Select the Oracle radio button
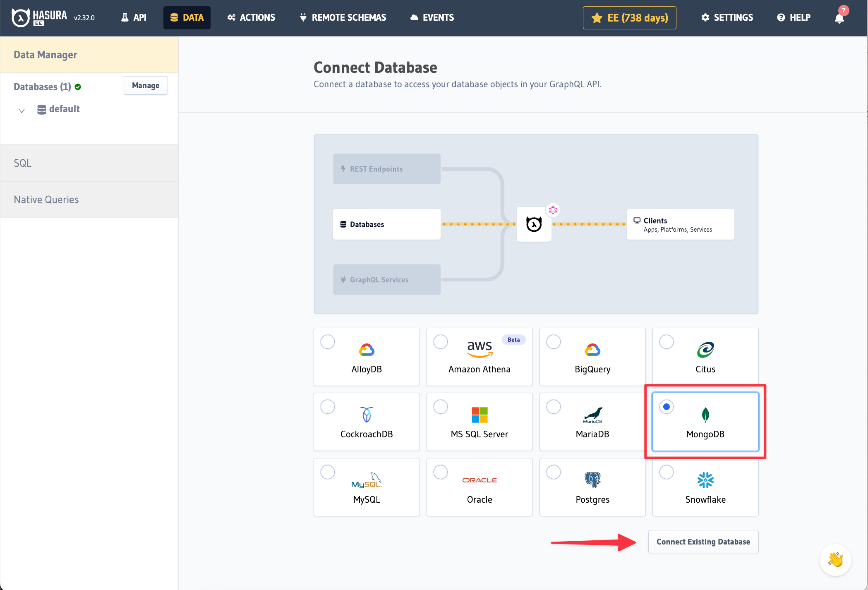This screenshot has height=590, width=868. [441, 472]
